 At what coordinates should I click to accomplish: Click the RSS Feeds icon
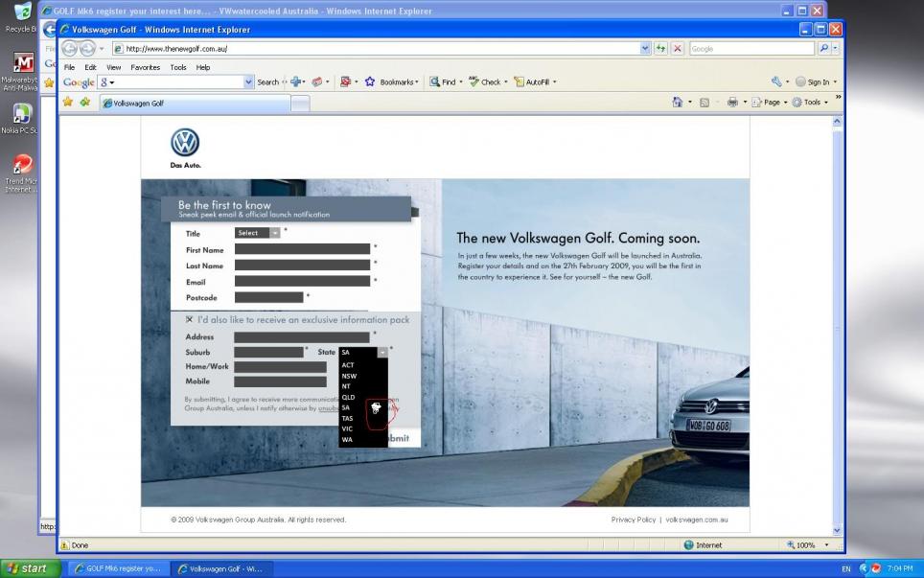(x=705, y=103)
